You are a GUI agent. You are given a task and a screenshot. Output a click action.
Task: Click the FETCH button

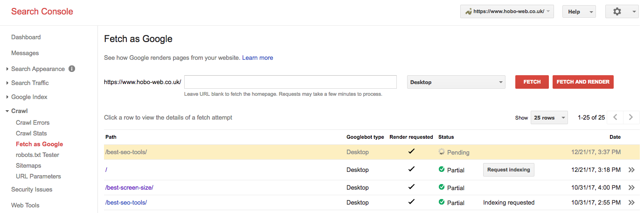click(x=532, y=82)
